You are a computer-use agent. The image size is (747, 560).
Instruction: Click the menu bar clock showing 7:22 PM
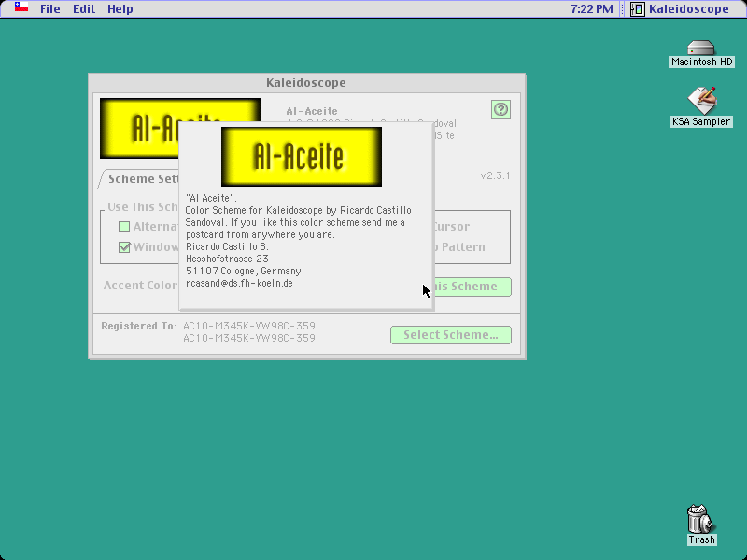tap(592, 9)
